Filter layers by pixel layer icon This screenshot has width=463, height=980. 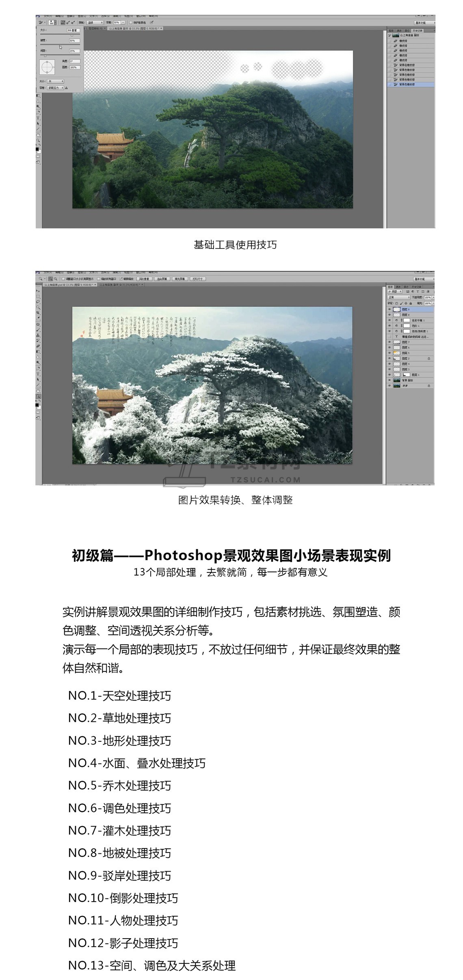[408, 291]
